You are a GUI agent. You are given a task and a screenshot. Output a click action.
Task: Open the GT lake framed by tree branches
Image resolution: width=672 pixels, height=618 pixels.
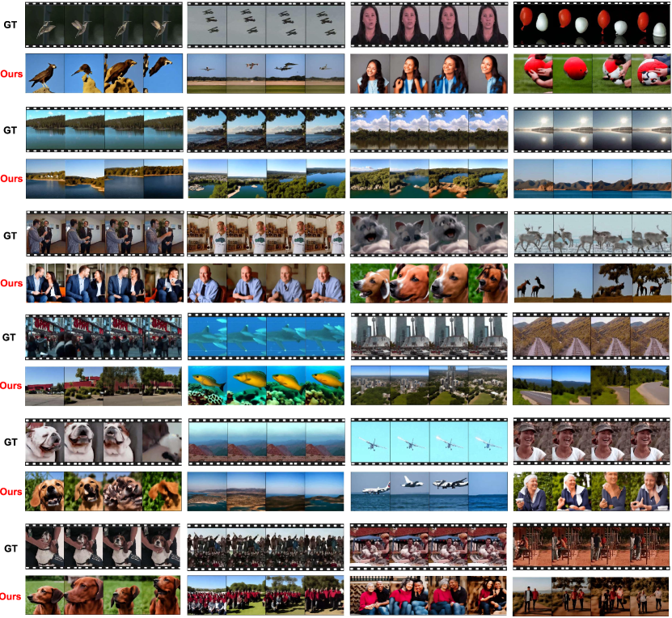point(266,130)
